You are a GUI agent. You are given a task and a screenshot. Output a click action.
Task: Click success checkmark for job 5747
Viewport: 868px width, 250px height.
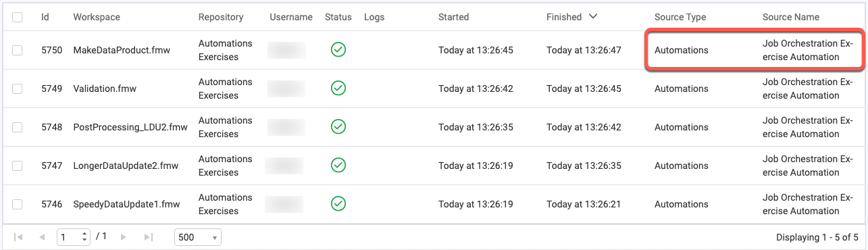(x=338, y=166)
